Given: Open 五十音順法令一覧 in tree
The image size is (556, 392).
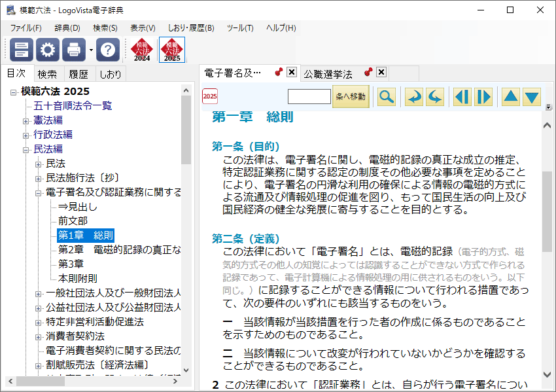Looking at the screenshot, I should pos(73,106).
